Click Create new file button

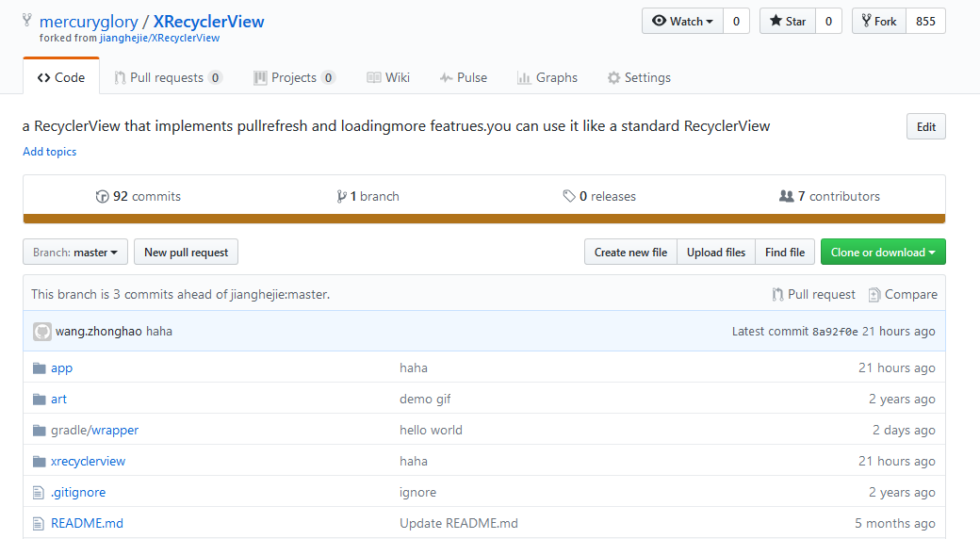click(x=630, y=252)
